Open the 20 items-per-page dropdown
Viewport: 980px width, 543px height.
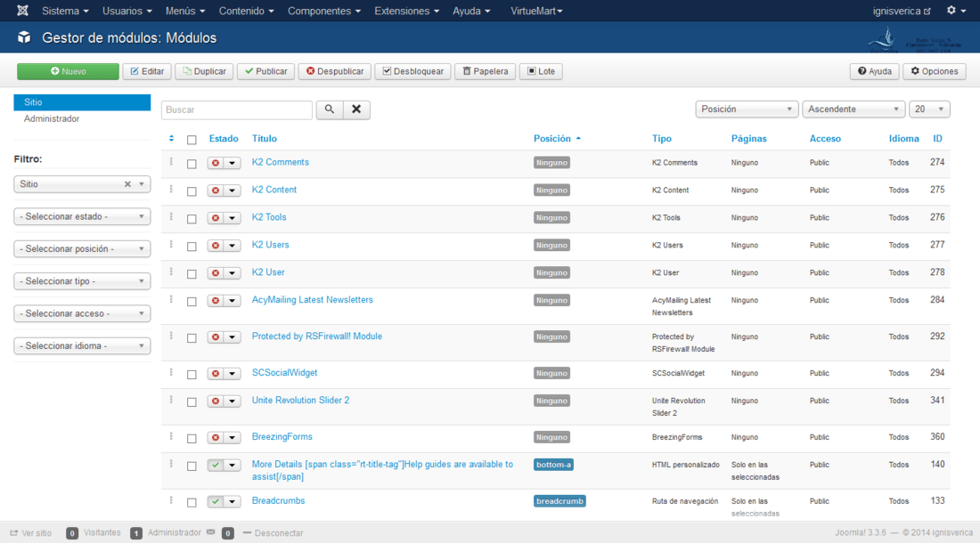pos(929,109)
